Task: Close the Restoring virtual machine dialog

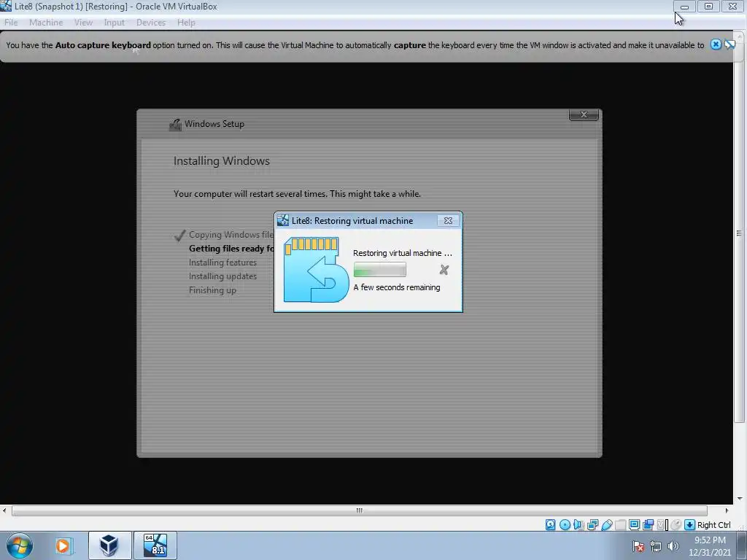Action: coord(448,220)
